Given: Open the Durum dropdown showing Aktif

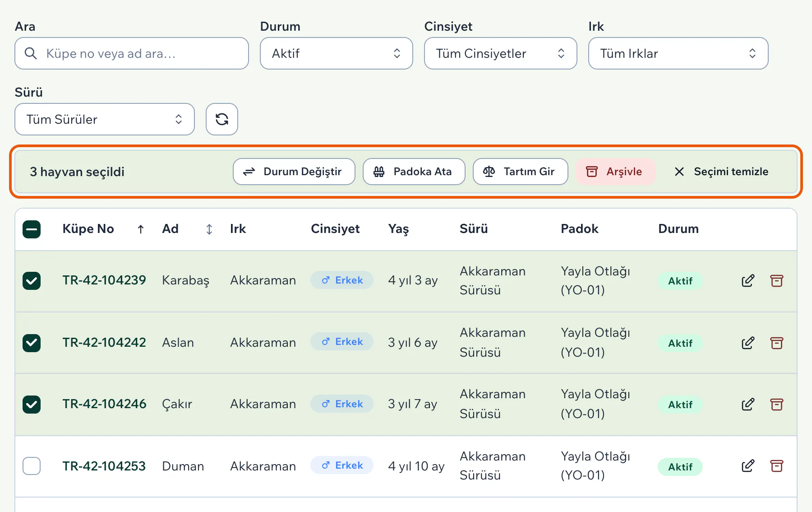Looking at the screenshot, I should (x=337, y=53).
